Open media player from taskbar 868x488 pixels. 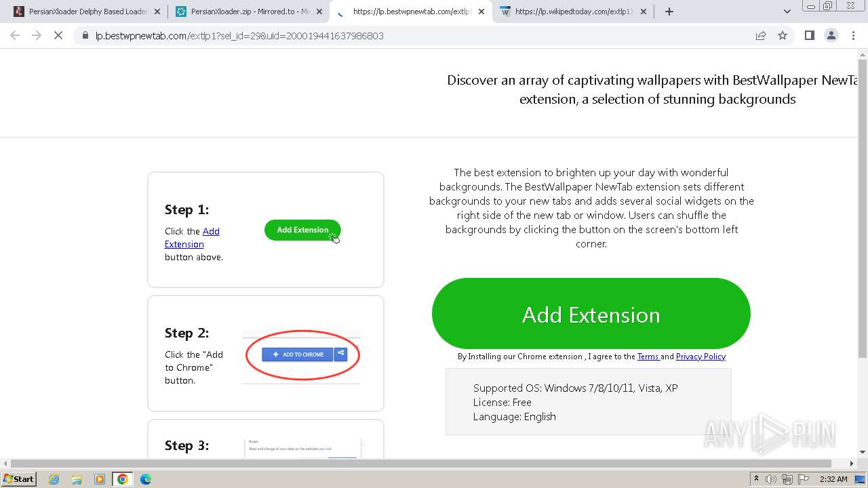coord(100,479)
